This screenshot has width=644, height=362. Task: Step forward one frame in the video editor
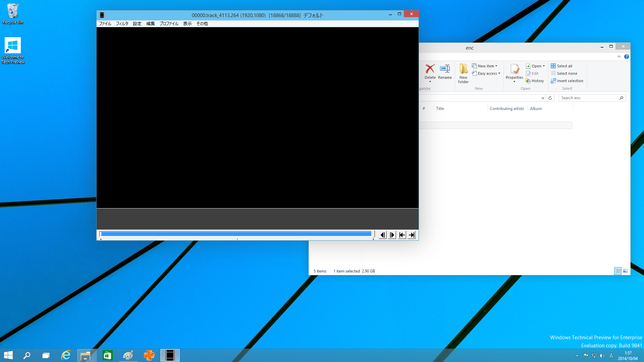click(392, 235)
